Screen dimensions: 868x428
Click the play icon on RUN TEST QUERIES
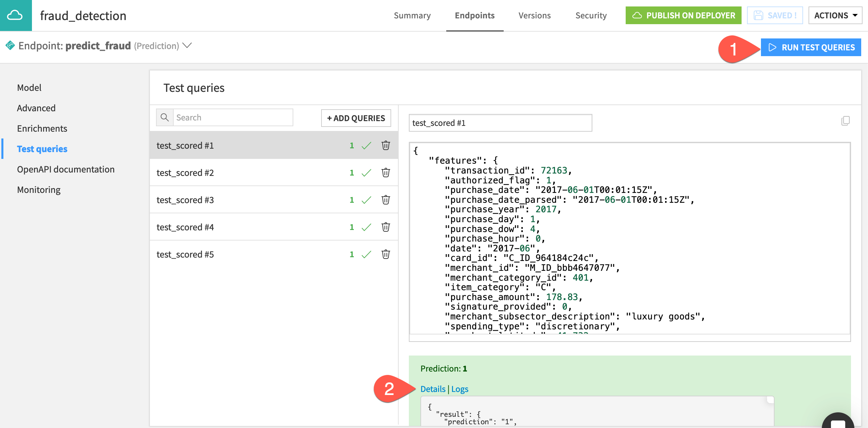click(x=773, y=47)
